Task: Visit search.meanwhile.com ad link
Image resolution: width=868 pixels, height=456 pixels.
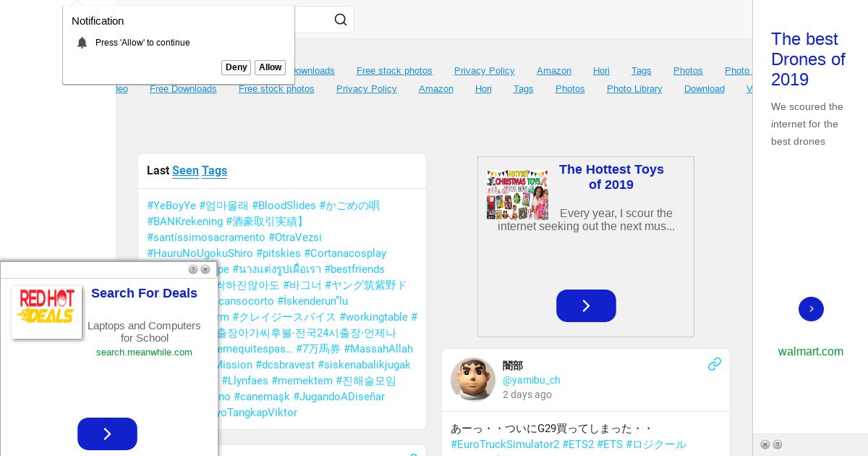Action: coord(144,352)
